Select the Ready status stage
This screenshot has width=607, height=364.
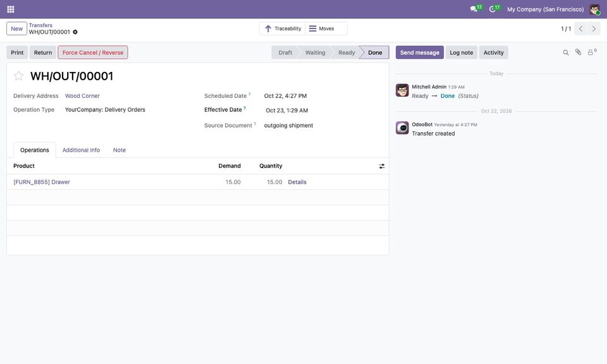point(346,52)
